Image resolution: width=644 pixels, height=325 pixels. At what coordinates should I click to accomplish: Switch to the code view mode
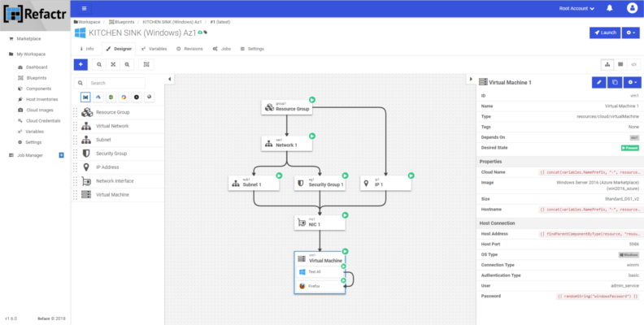633,64
